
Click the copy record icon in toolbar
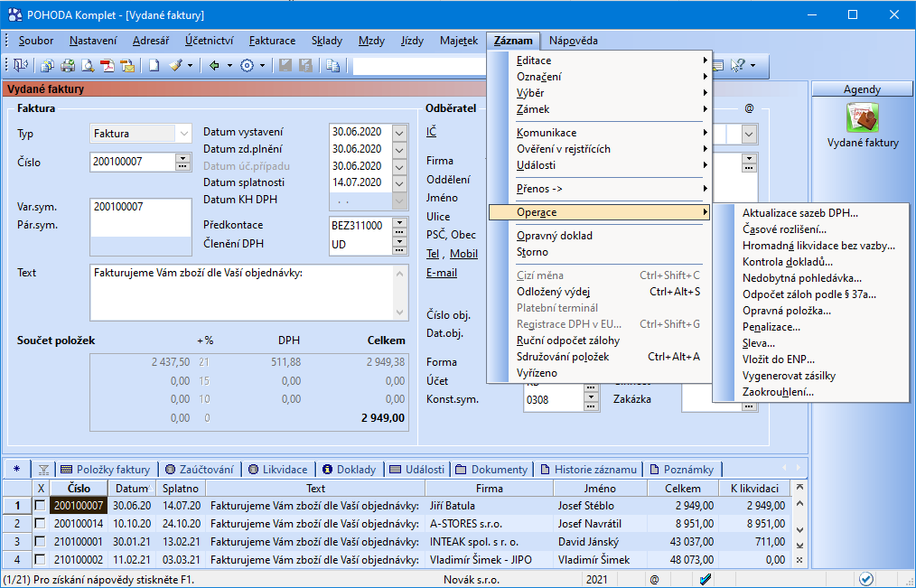pyautogui.click(x=333, y=65)
